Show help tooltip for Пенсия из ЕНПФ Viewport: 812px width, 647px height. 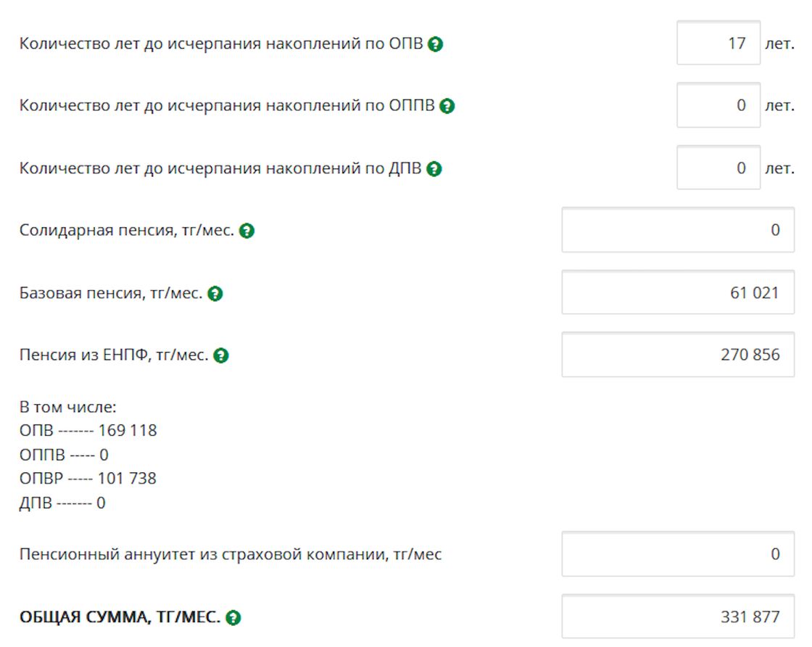pyautogui.click(x=220, y=355)
